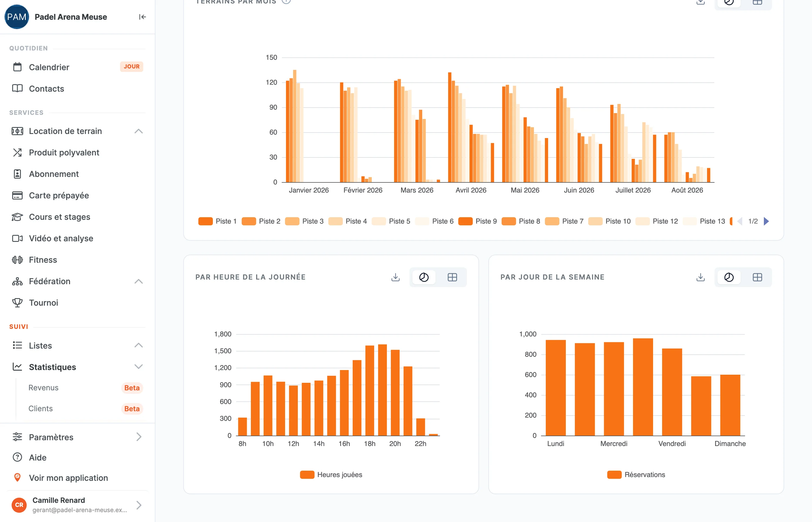812x522 pixels.
Task: Click the Aide question mark icon
Action: coord(17,457)
